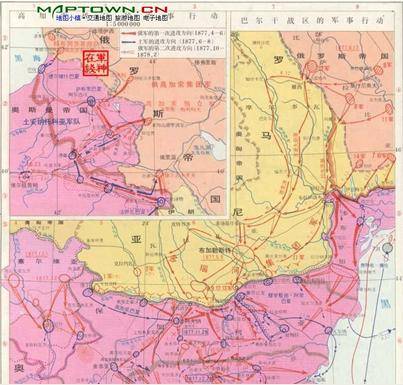Click the large 亚 character on the yellow area
Image resolution: width=403 pixels, height=385 pixels.
pos(136,239)
